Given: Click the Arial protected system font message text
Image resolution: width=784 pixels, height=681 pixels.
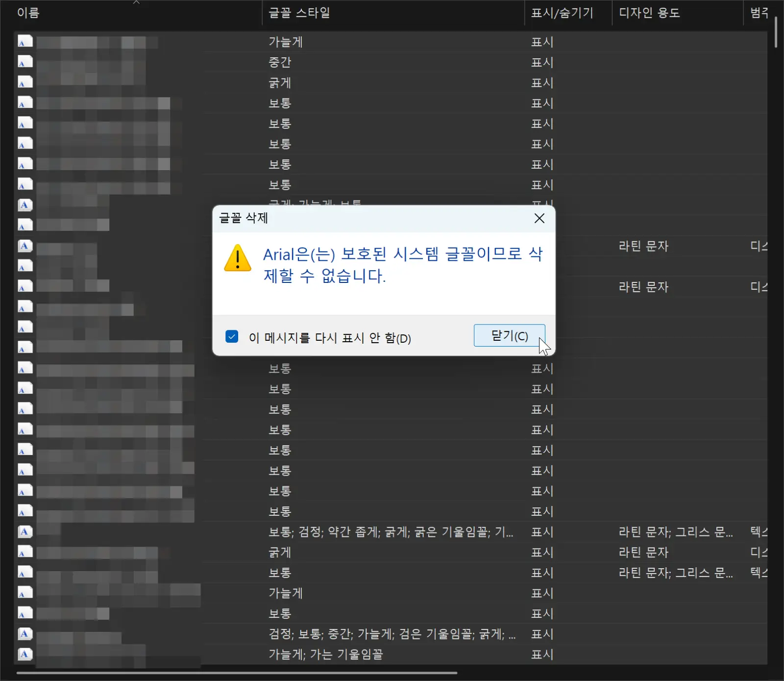Looking at the screenshot, I should point(403,265).
